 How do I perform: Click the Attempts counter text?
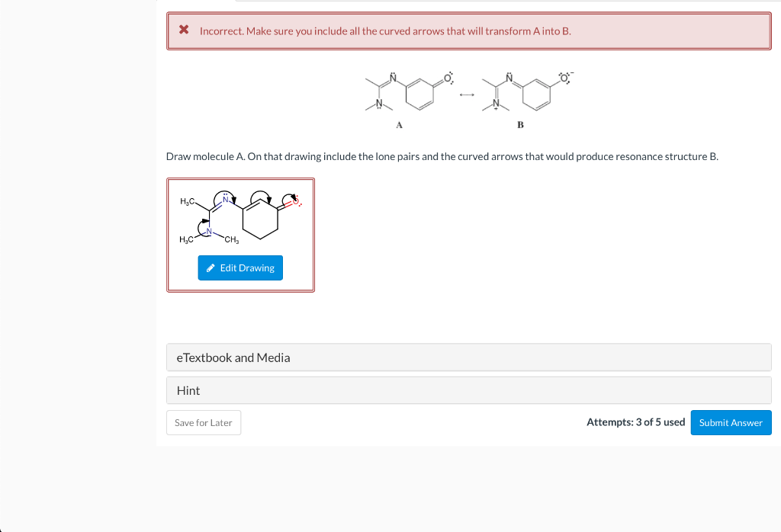[635, 421]
